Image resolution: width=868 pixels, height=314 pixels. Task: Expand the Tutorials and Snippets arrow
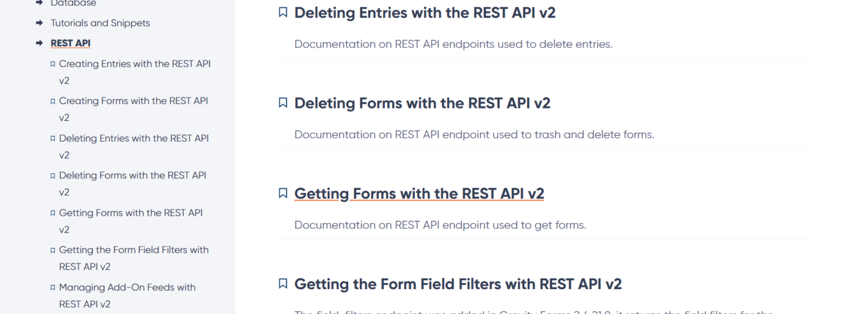(39, 23)
